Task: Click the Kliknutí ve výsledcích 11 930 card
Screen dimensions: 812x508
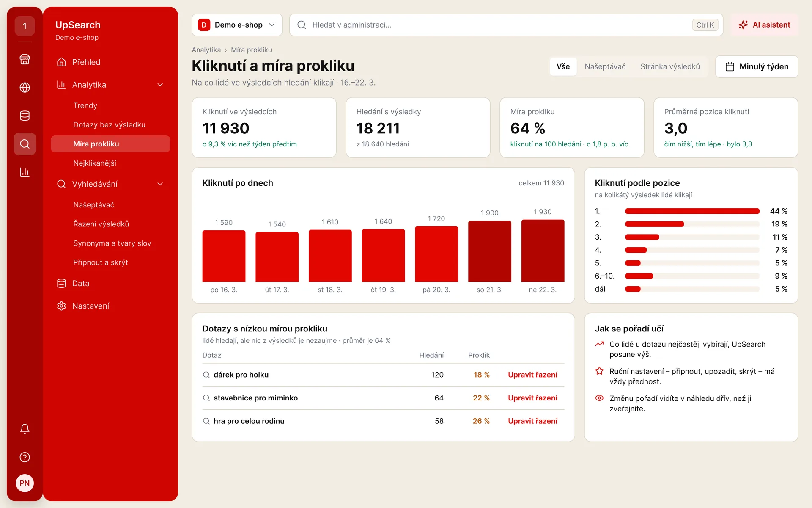Action: [264, 128]
